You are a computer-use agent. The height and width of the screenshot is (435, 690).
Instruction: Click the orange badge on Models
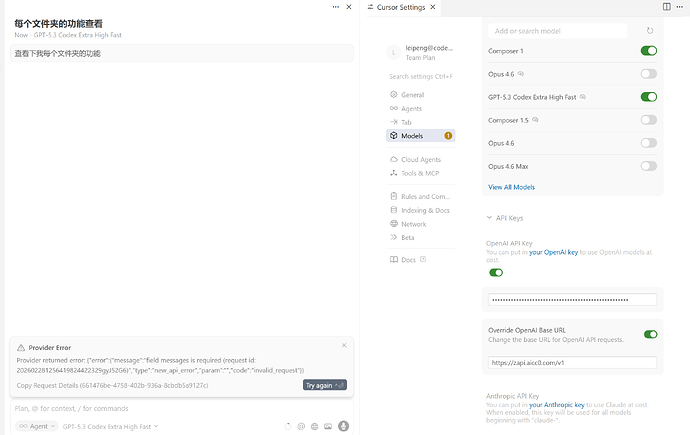pos(448,136)
